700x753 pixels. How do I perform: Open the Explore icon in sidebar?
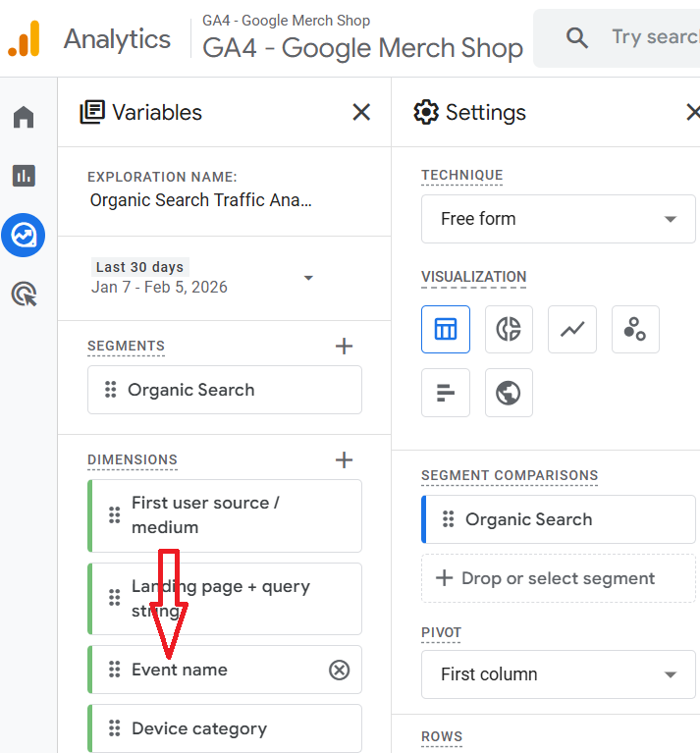24,236
